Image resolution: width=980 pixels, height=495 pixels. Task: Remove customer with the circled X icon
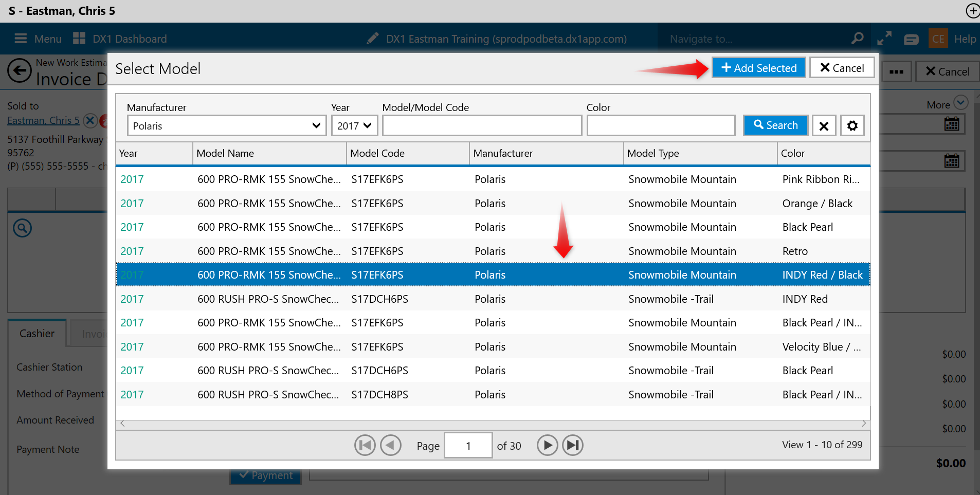pos(90,120)
